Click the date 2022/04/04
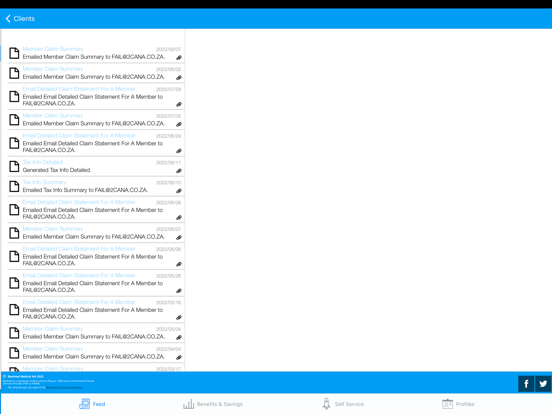This screenshot has height=414, width=552. [x=168, y=349]
